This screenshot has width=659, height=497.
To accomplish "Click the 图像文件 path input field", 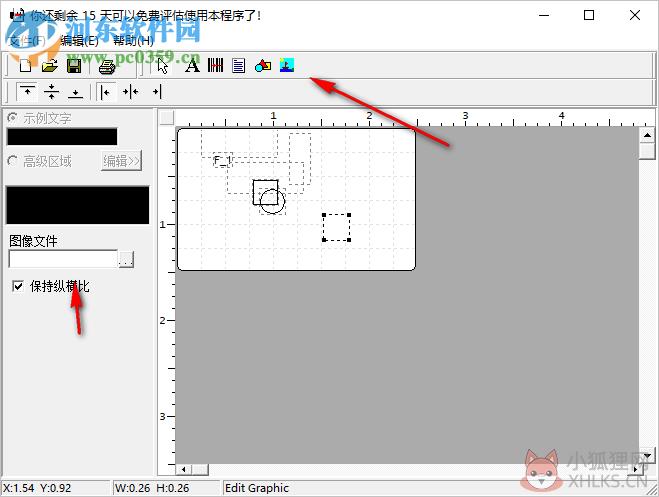I will (63, 259).
